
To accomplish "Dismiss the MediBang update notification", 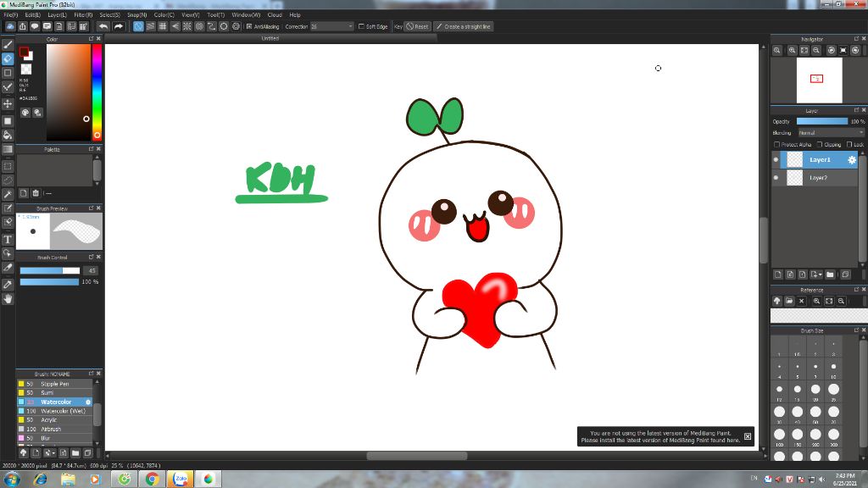I will click(748, 436).
